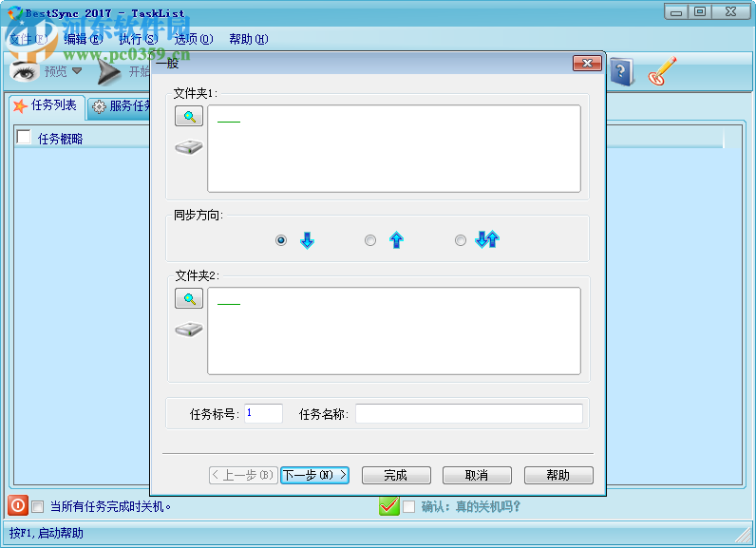The width and height of the screenshot is (756, 548).
Task: Click the blue down arrow sync direction icon
Action: [x=307, y=239]
